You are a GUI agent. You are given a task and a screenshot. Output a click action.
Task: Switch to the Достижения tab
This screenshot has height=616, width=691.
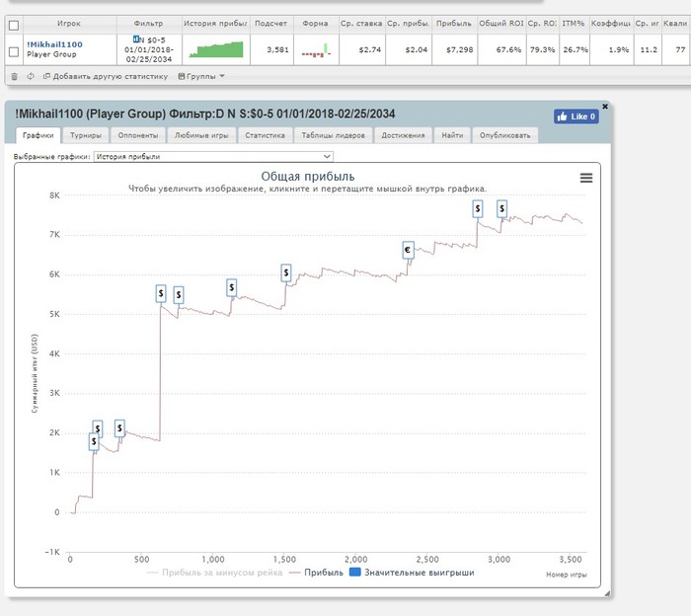pyautogui.click(x=403, y=135)
